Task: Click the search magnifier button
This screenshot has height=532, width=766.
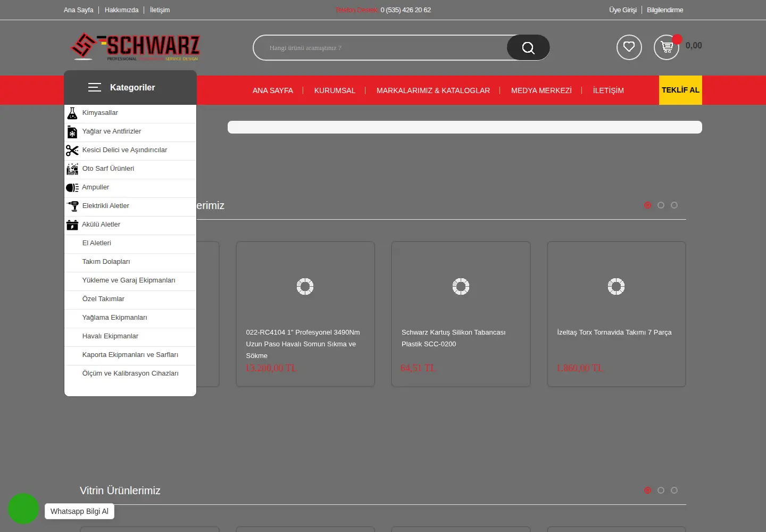Action: tap(528, 48)
